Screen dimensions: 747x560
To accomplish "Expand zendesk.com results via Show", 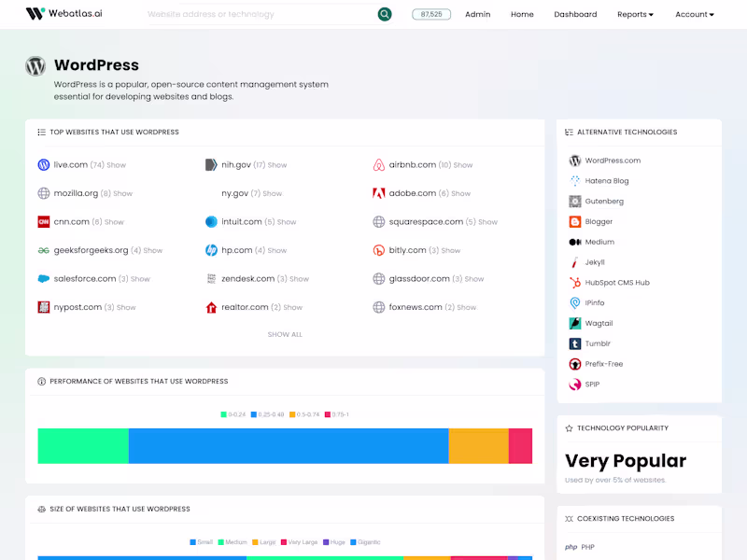I will [299, 279].
